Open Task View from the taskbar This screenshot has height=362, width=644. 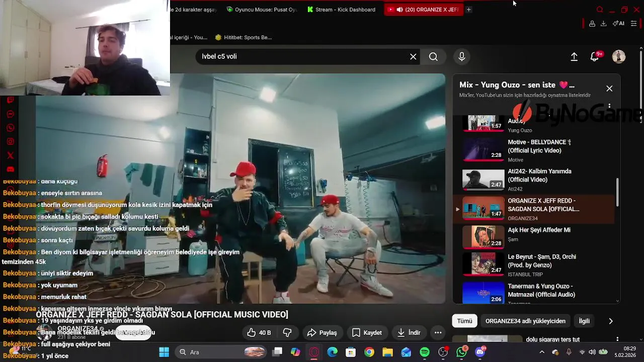pyautogui.click(x=277, y=352)
